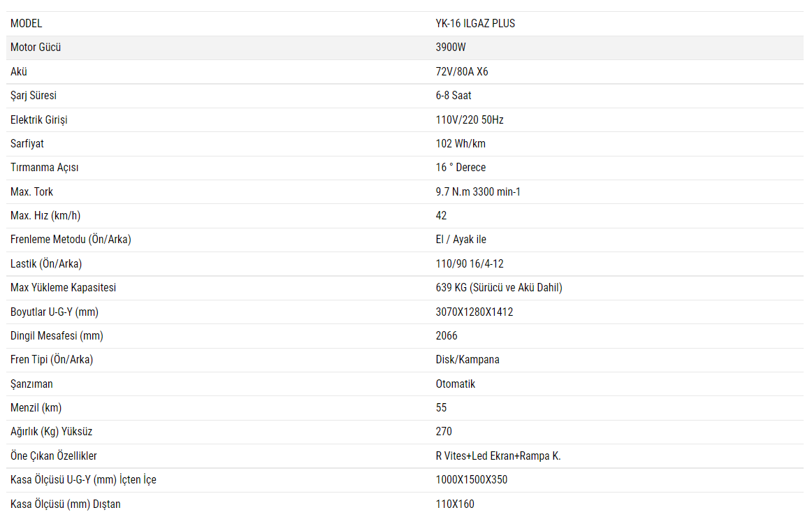Select the 3900W motor power value
Screen dimensions: 812x517
[451, 48]
